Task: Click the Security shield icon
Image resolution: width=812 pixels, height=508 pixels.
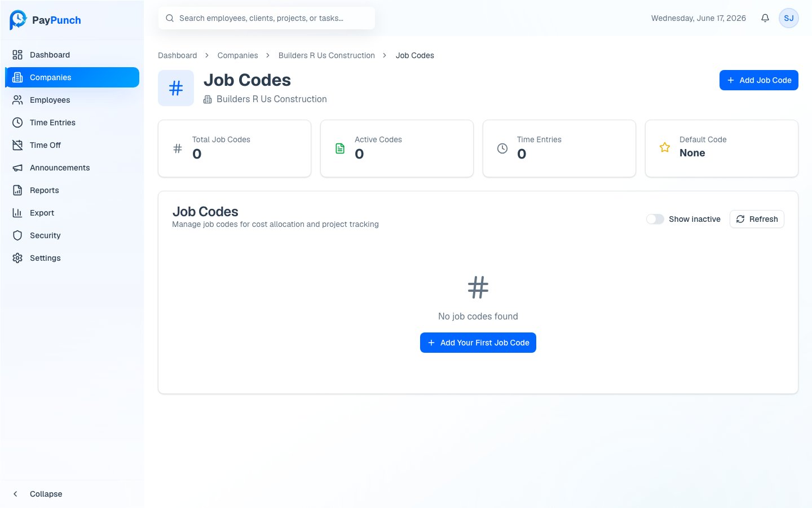Action: (x=17, y=235)
